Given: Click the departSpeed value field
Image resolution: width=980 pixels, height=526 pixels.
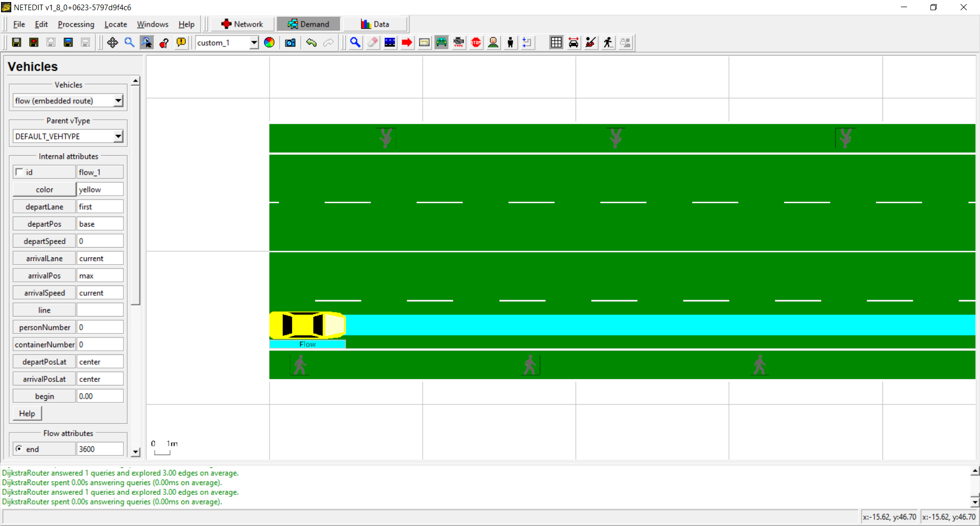Looking at the screenshot, I should coord(100,241).
